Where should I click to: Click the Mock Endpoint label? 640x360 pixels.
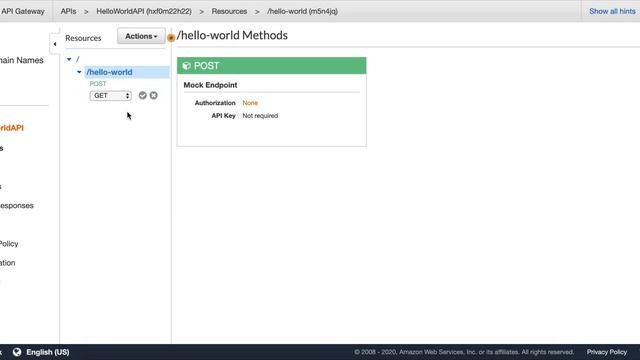tap(210, 85)
